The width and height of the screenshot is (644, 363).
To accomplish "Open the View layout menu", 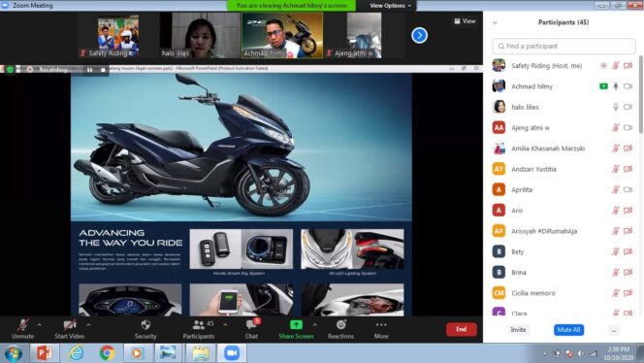I will [x=465, y=21].
